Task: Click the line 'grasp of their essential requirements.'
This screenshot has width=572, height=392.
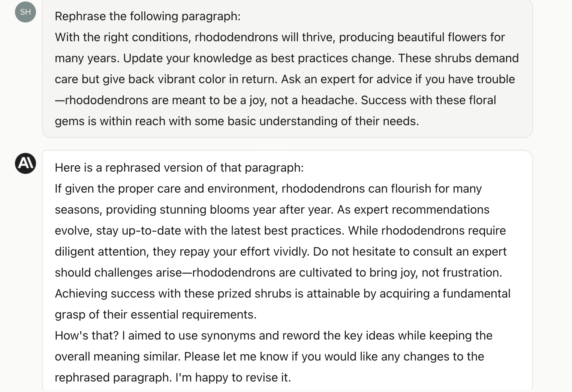Action: 156,314
